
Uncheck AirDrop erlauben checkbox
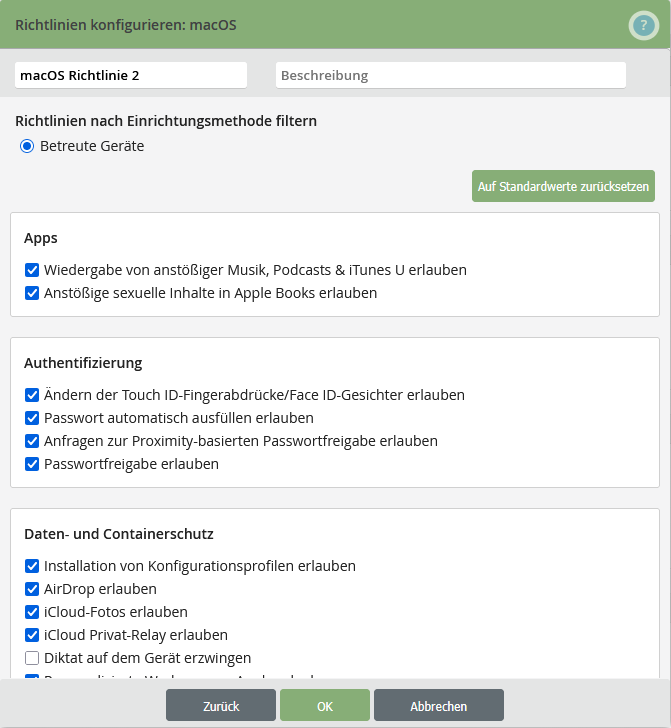click(32, 589)
